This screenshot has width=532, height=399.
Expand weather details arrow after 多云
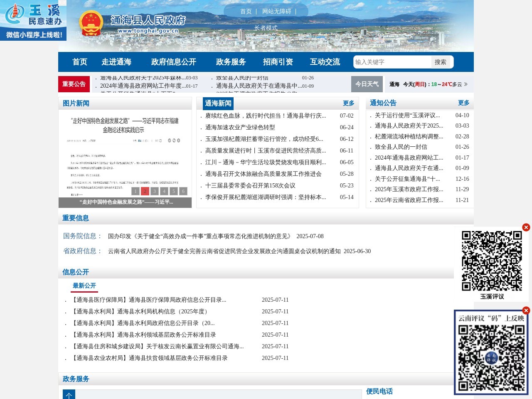[466, 84]
